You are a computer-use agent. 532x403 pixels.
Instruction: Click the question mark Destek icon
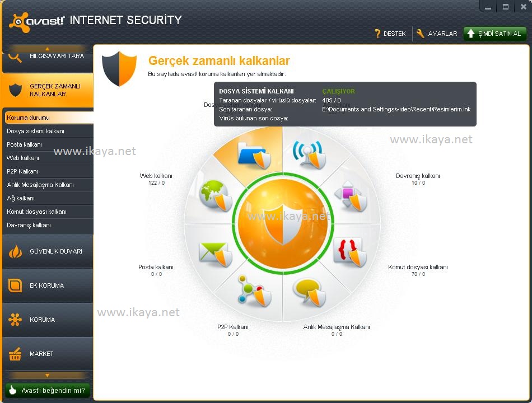click(377, 33)
